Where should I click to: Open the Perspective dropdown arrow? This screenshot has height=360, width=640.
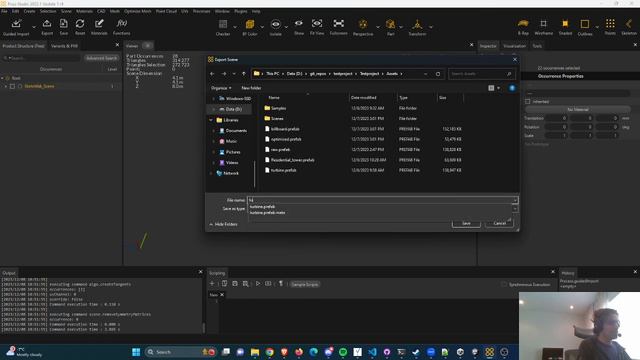[378, 27]
